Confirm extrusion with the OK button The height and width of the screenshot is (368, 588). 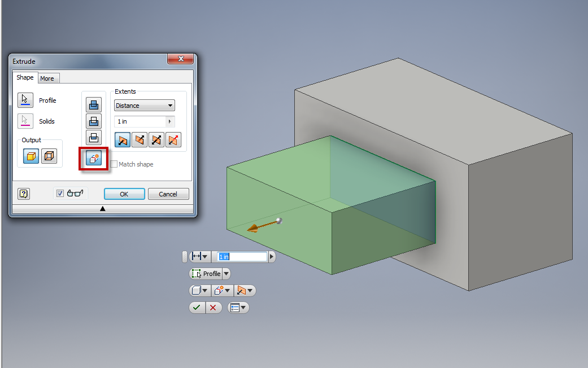point(124,194)
